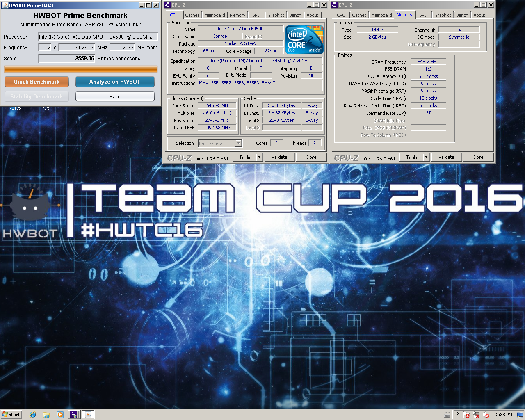Click Show Desktop button at taskbar end

(x=520, y=415)
